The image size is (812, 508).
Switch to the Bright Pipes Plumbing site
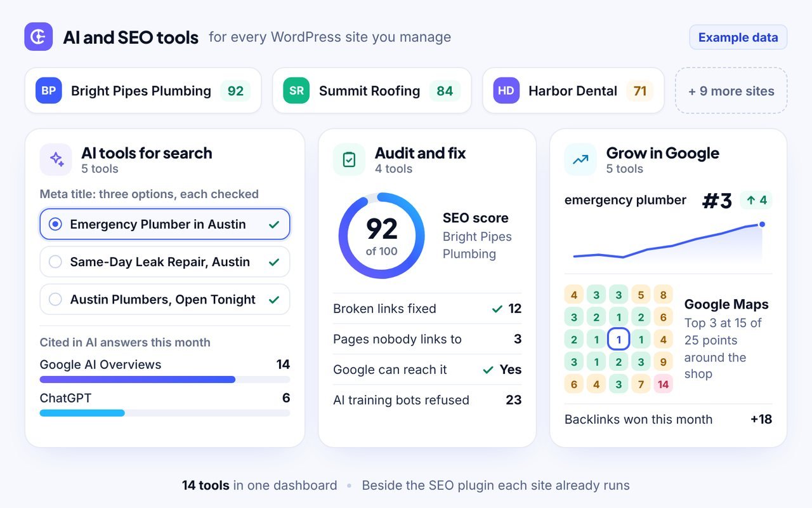(x=143, y=91)
